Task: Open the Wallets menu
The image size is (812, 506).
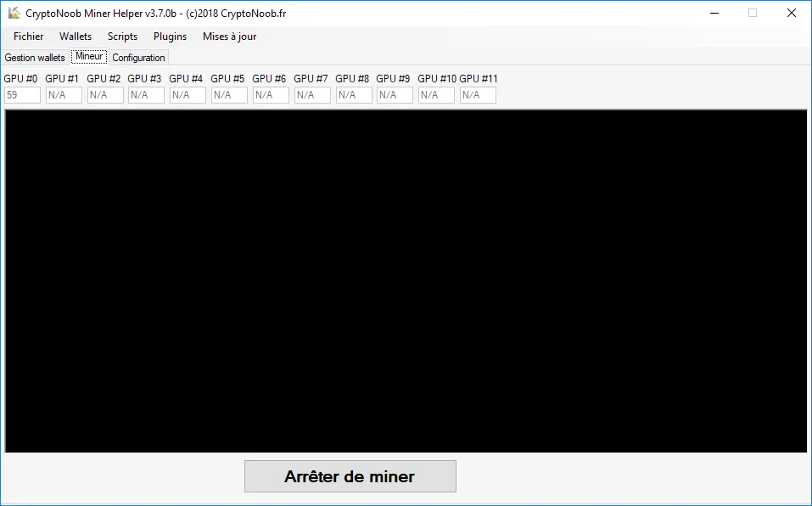Action: tap(76, 37)
